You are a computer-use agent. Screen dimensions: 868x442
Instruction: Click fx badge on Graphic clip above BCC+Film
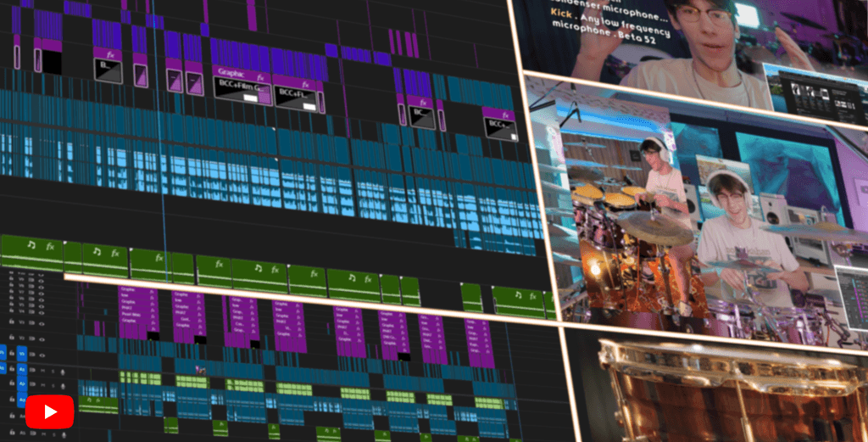(x=260, y=77)
